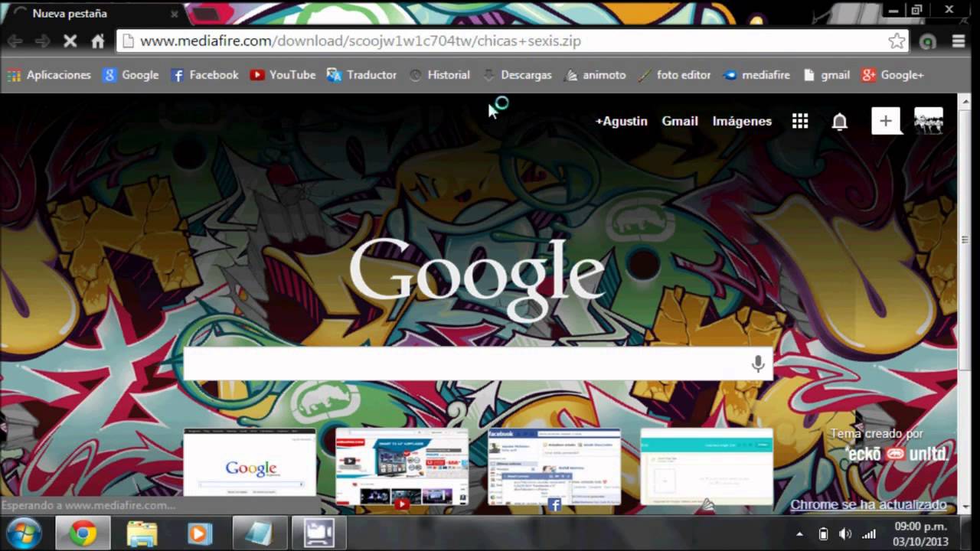Show hidden system tray icons
The width and height of the screenshot is (980, 551).
[800, 534]
